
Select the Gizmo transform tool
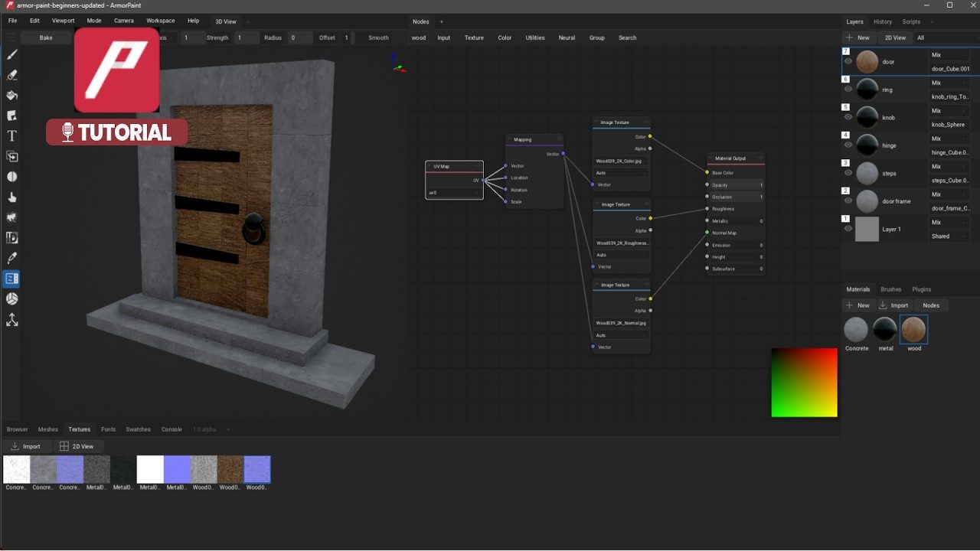point(11,319)
